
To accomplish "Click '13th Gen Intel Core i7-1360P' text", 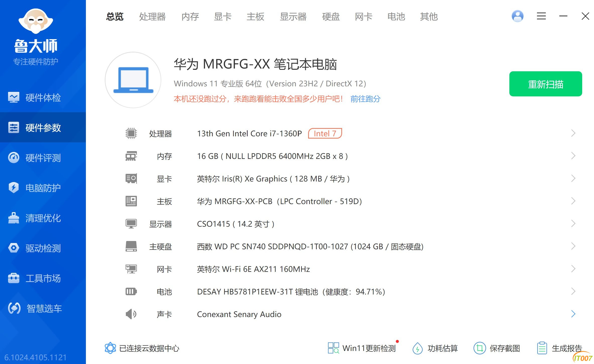I will 249,134.
